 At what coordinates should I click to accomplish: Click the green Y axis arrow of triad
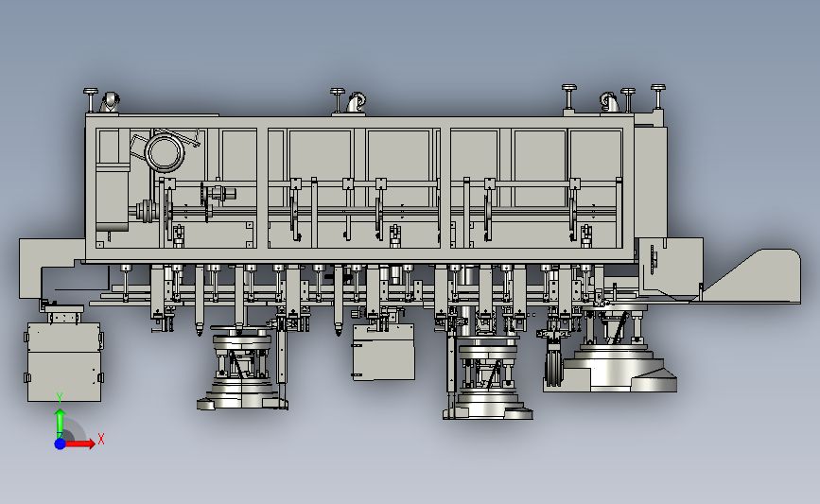coord(60,423)
